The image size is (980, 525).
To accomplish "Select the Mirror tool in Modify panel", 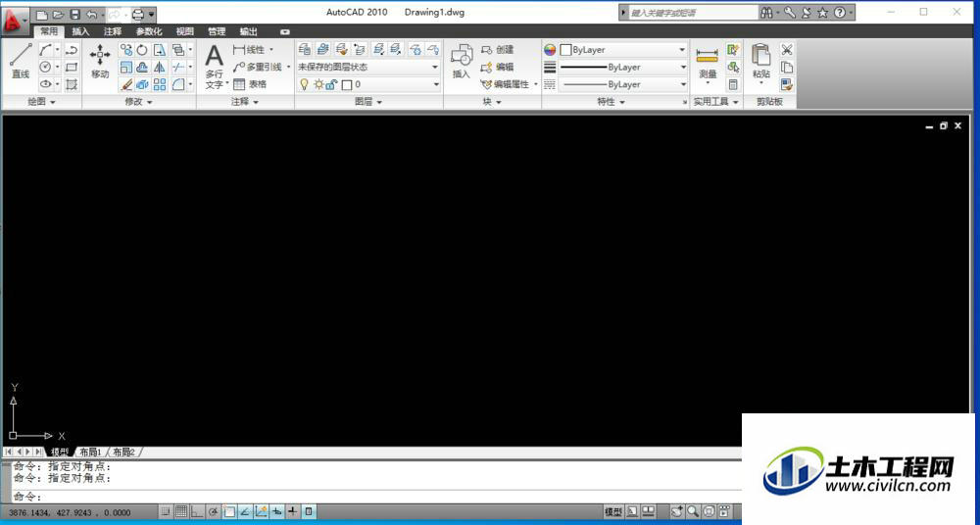I will (x=160, y=67).
